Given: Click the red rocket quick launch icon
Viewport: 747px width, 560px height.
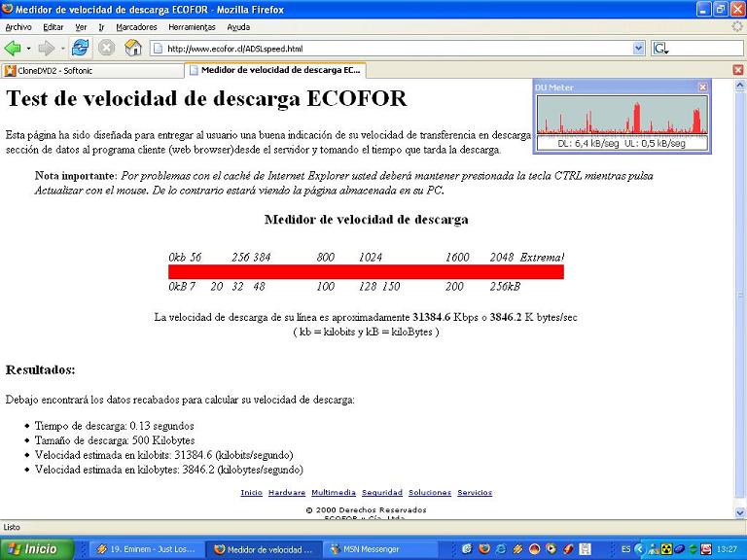Looking at the screenshot, I should click(x=568, y=549).
